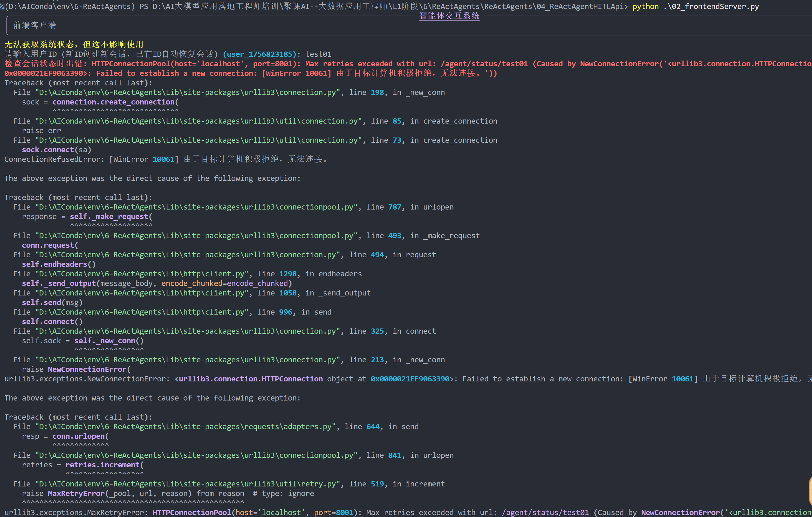Click the underlined title 智能体交互系统
Viewport: 812px width, 517px height.
point(449,16)
